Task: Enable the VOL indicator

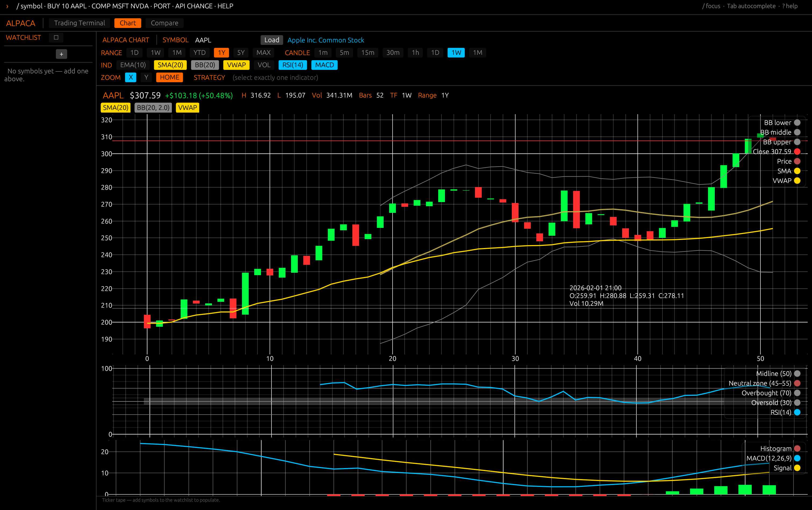Action: (x=264, y=65)
